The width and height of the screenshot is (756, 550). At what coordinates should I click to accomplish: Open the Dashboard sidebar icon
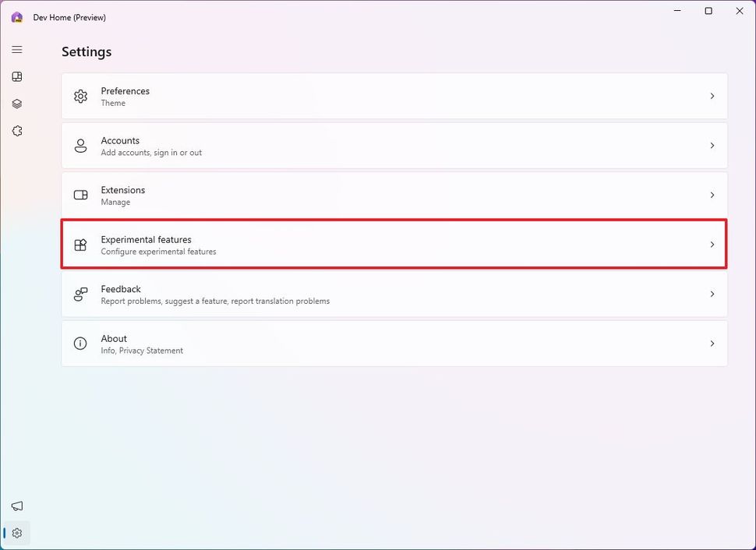[x=17, y=77]
